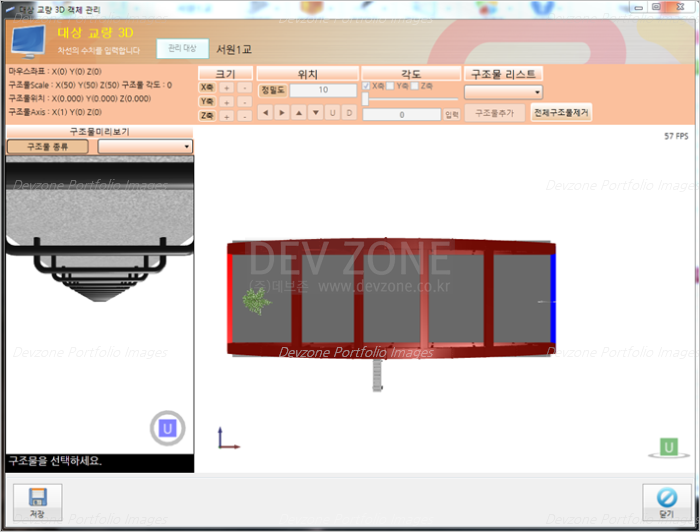
Task: Click the 정밀도 label button
Action: tap(273, 90)
